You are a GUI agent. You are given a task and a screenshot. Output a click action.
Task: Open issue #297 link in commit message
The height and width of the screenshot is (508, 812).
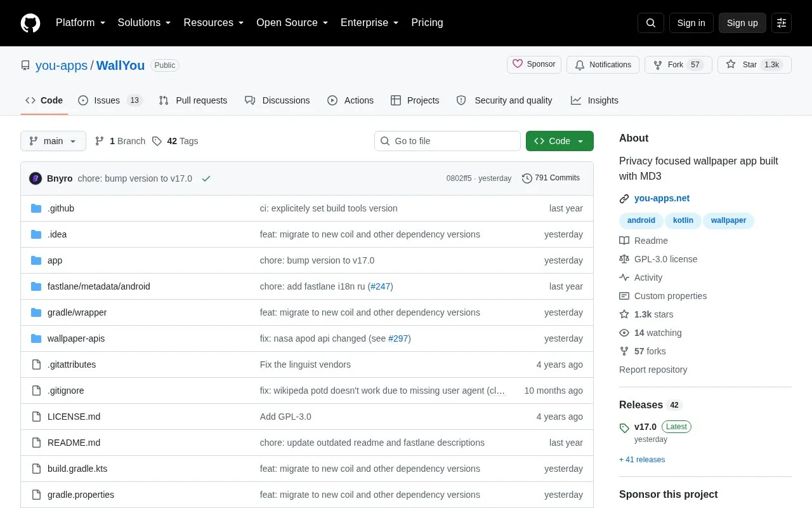tap(398, 338)
